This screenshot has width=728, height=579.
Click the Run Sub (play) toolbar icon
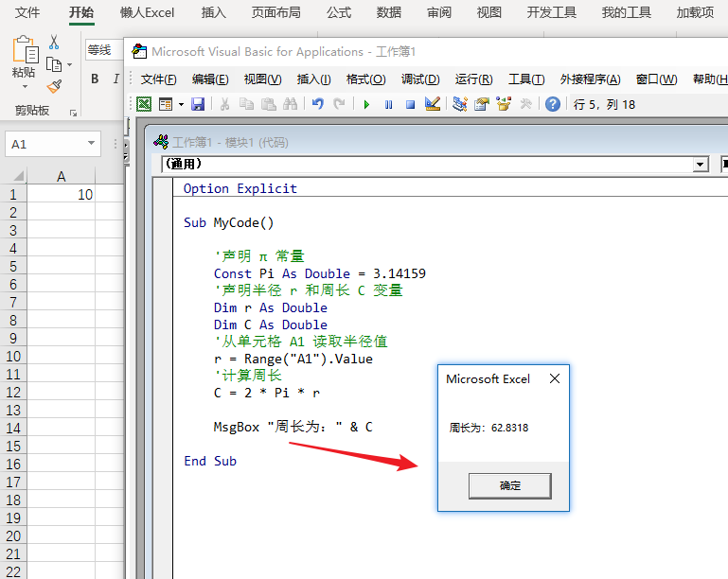pyautogui.click(x=366, y=104)
